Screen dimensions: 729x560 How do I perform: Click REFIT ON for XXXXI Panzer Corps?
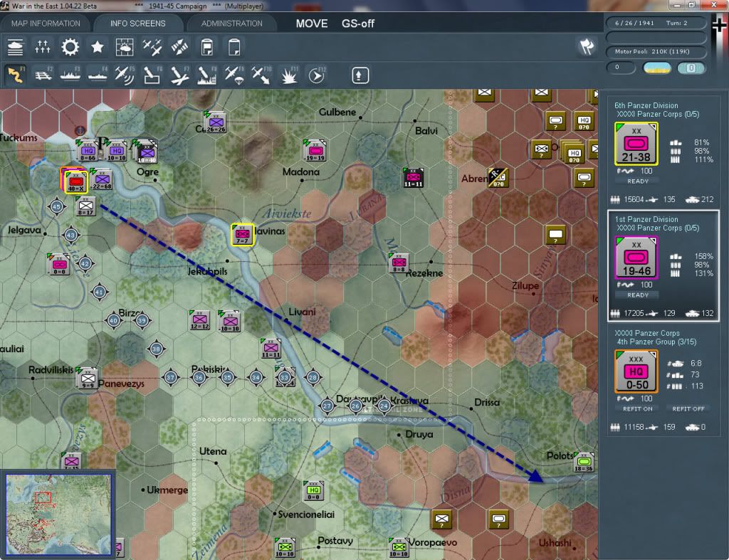637,409
